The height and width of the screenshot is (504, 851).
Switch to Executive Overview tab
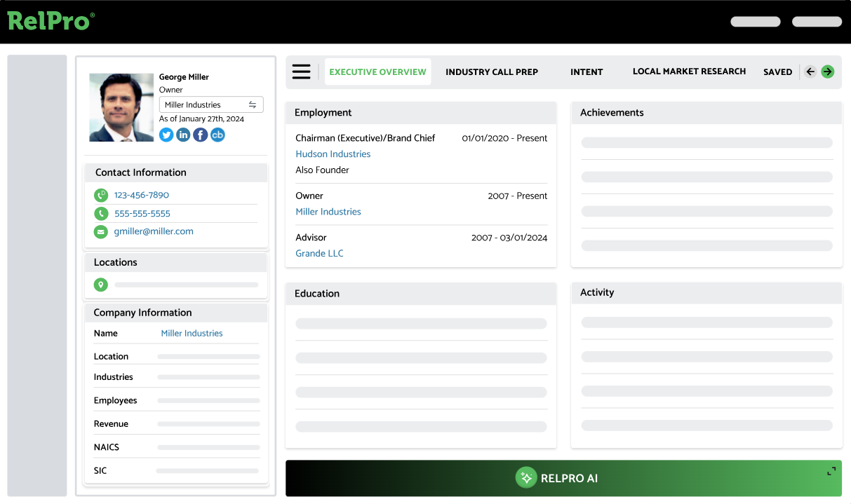click(x=377, y=71)
